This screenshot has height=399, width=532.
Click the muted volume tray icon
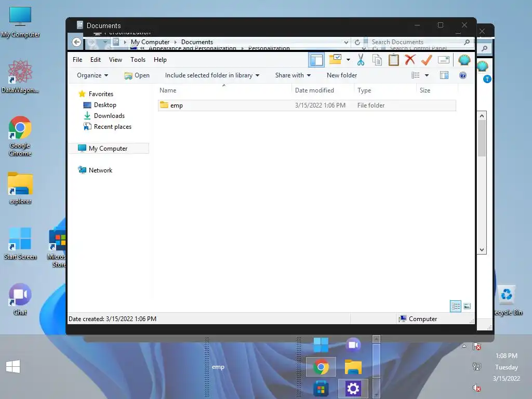pyautogui.click(x=477, y=388)
